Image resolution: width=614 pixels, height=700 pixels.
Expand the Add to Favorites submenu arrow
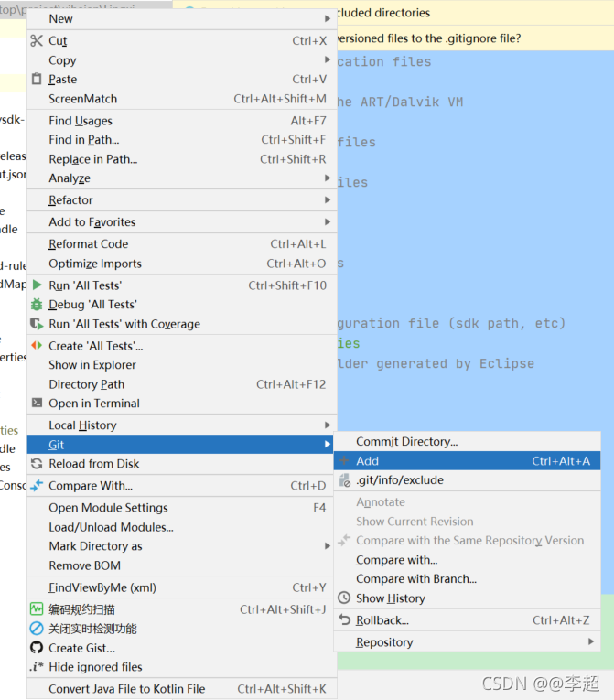(328, 221)
